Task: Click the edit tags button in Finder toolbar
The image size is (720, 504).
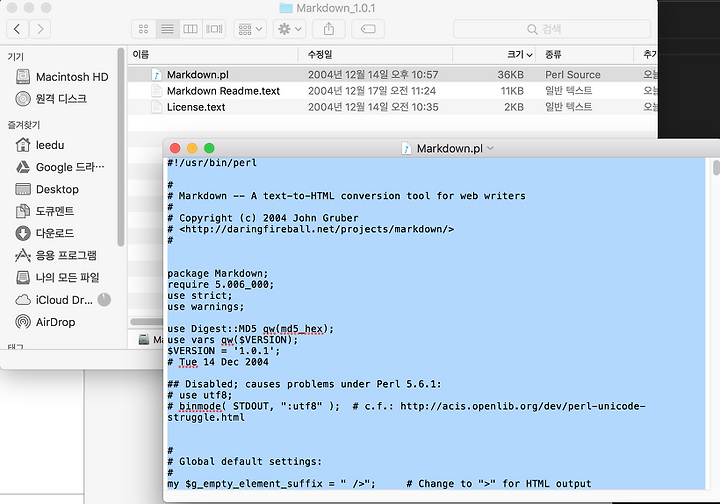Action: pyautogui.click(x=368, y=29)
